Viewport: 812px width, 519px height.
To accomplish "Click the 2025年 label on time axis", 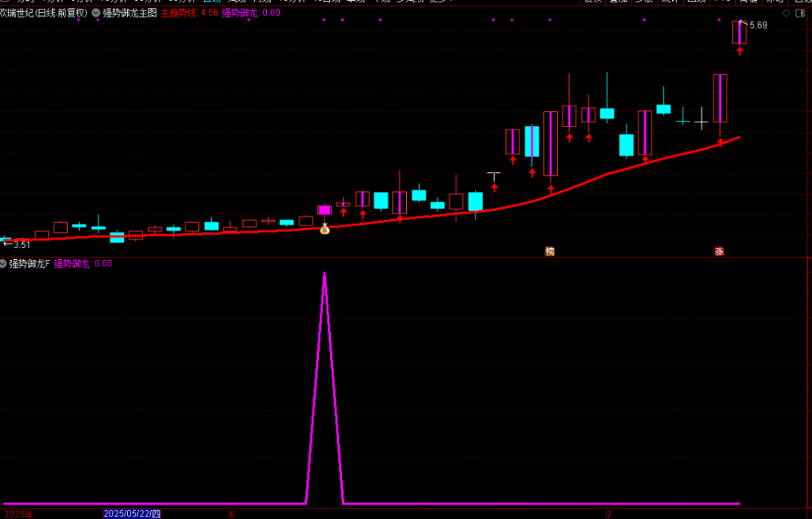I will [18, 513].
